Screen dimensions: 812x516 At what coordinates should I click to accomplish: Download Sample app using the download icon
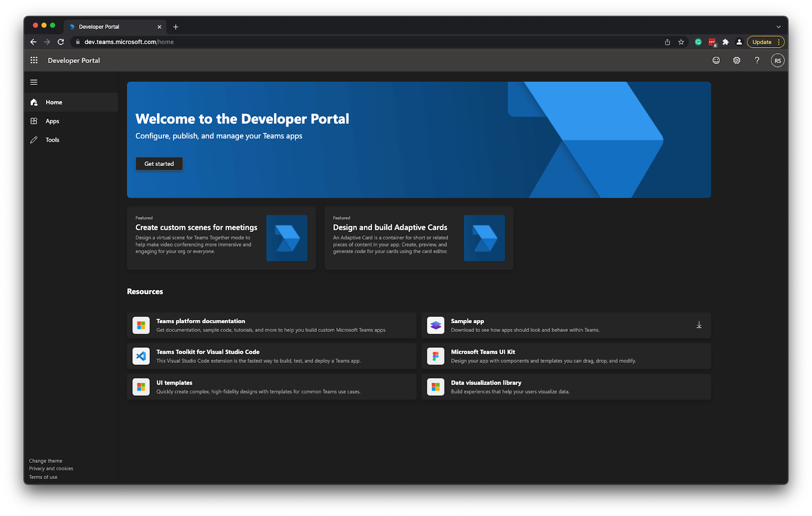699,325
